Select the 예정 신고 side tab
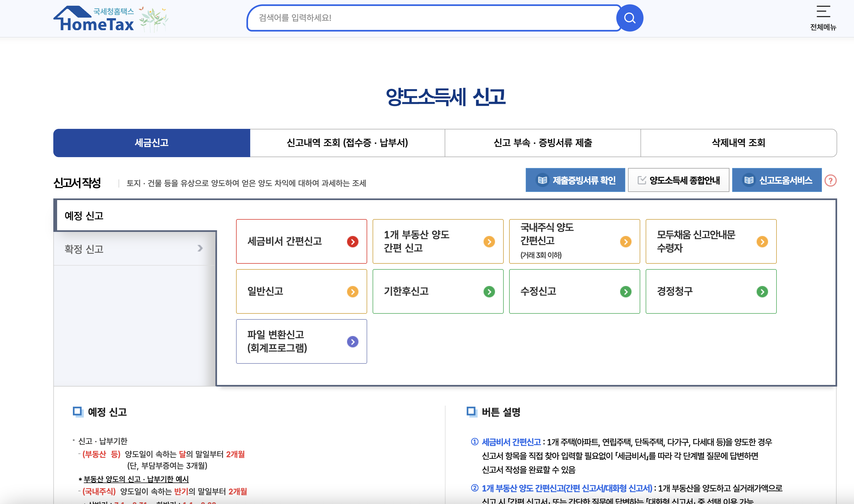 84,216
